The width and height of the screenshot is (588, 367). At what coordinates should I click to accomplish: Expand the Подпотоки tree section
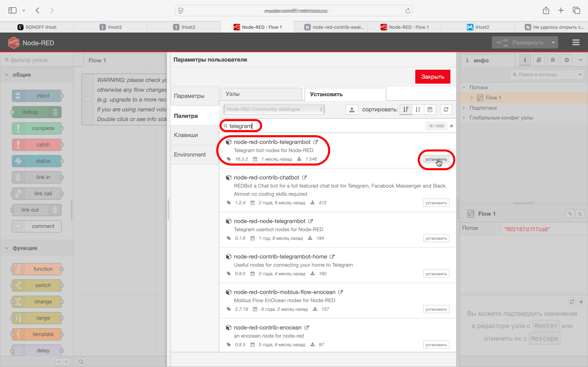tap(464, 108)
